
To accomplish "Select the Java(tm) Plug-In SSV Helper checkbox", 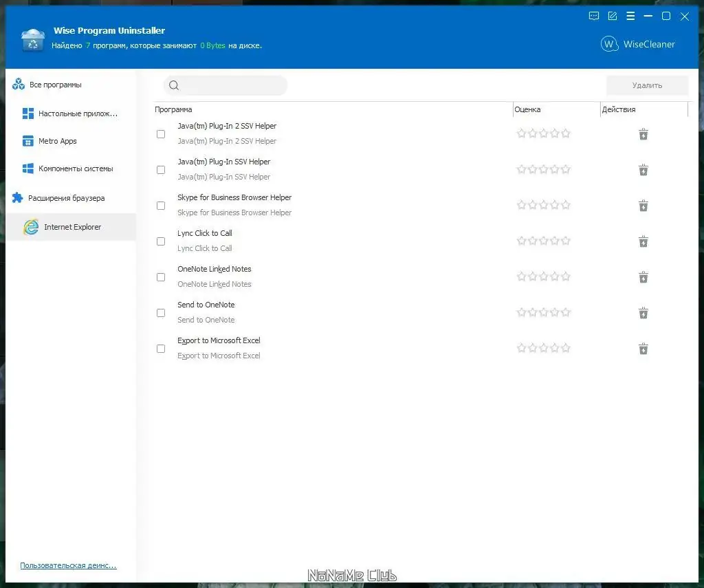I will [161, 170].
